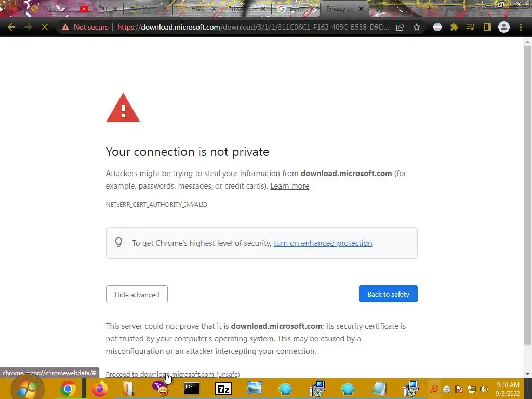Open the photo viewer taskbar icon

coord(255,389)
